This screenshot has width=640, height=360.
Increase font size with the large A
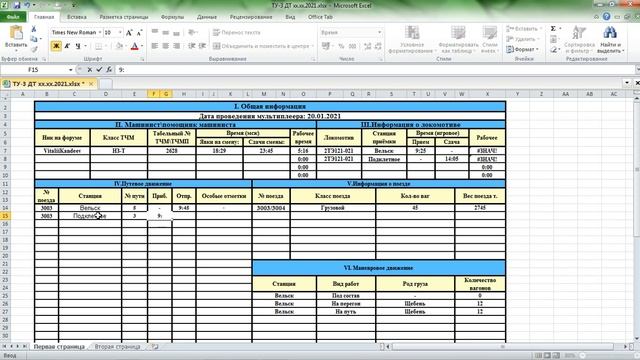(x=129, y=33)
